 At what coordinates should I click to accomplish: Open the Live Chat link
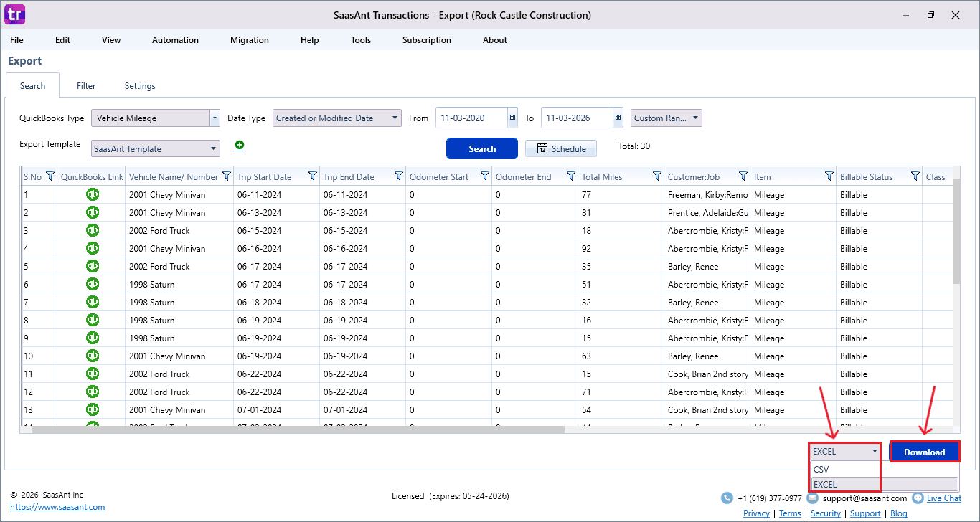point(943,498)
